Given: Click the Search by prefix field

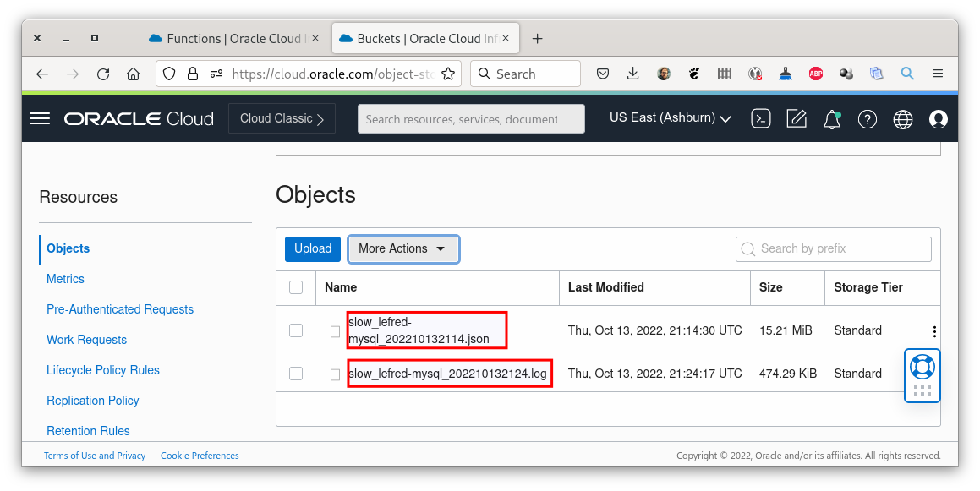Looking at the screenshot, I should point(833,248).
